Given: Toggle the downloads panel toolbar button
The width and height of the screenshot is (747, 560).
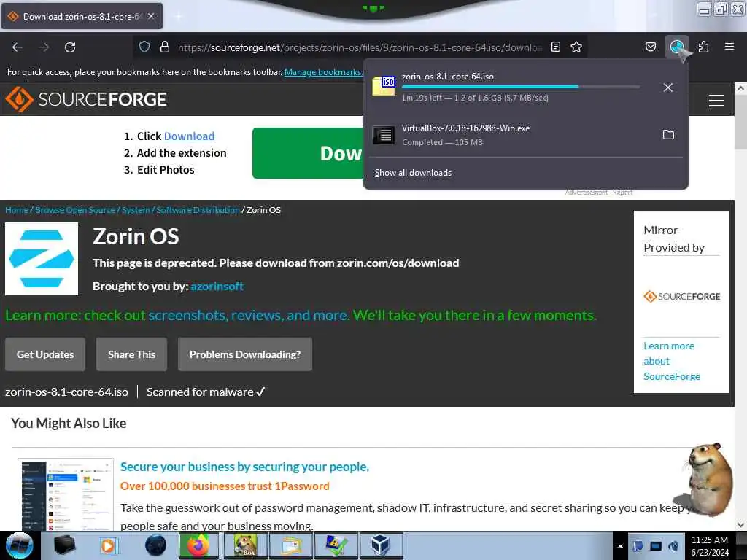Looking at the screenshot, I should (x=677, y=47).
